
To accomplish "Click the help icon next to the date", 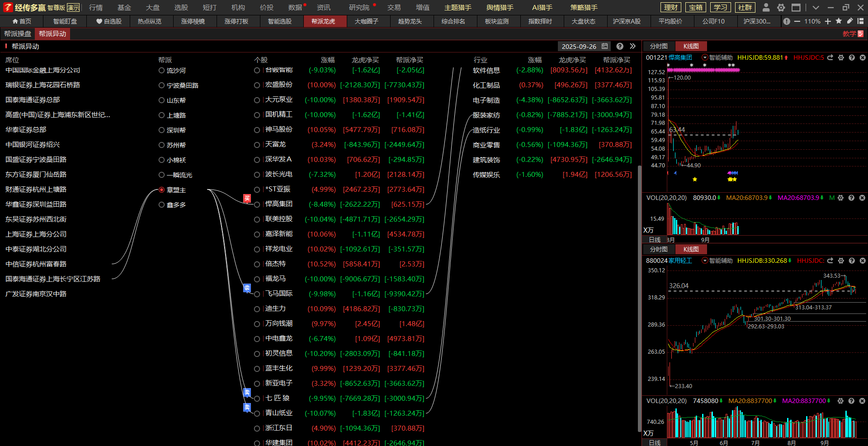I will (x=620, y=46).
